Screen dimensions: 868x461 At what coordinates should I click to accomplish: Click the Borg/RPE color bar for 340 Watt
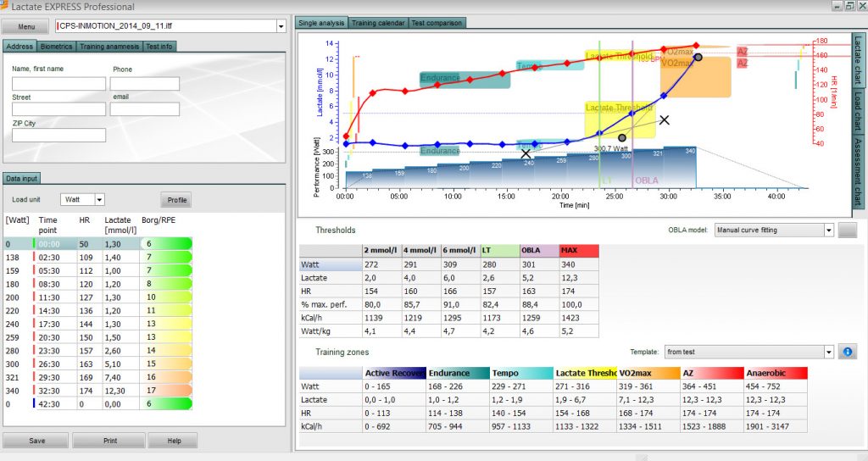[166, 391]
